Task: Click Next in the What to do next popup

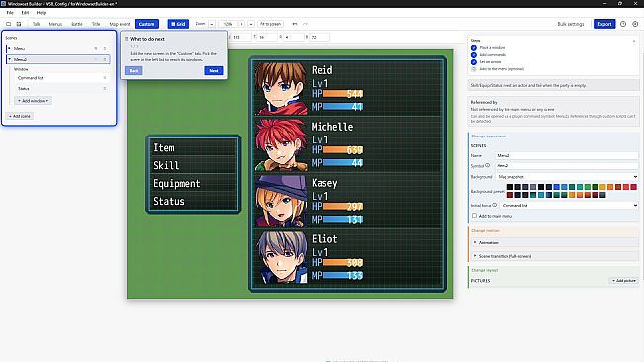Action: point(214,70)
